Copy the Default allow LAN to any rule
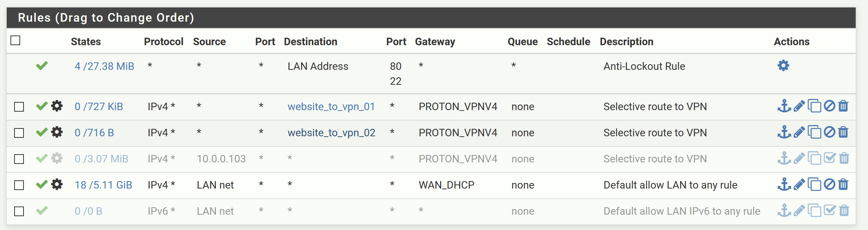868x230 pixels. [814, 184]
